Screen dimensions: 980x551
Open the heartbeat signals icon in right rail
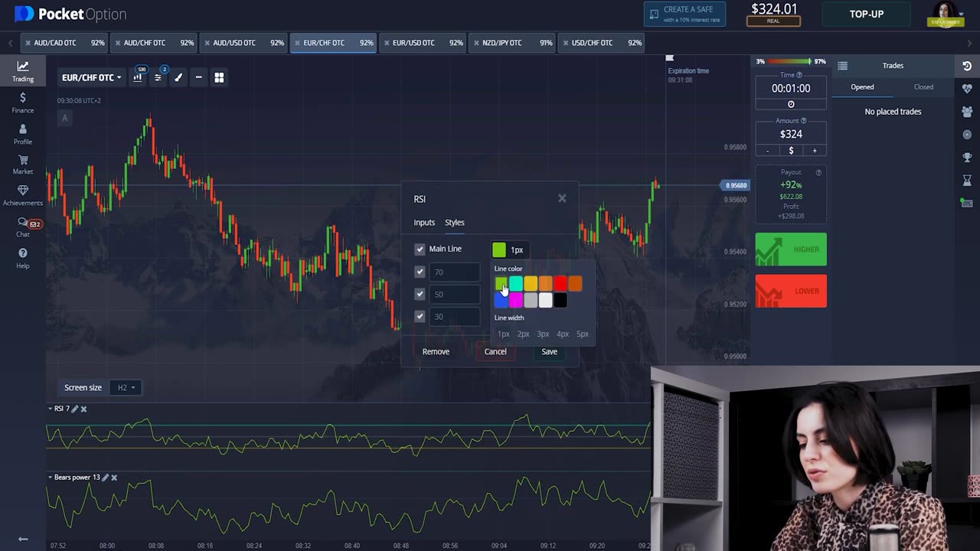pyautogui.click(x=967, y=89)
